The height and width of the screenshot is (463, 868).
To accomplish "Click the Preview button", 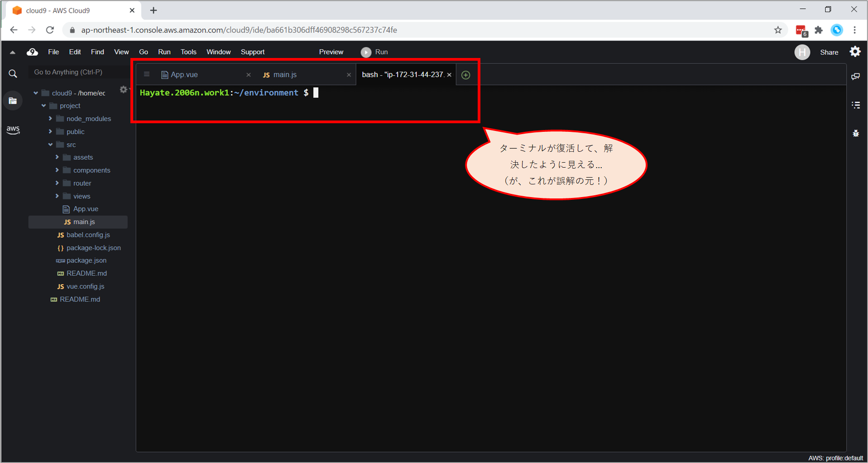I will coord(331,52).
